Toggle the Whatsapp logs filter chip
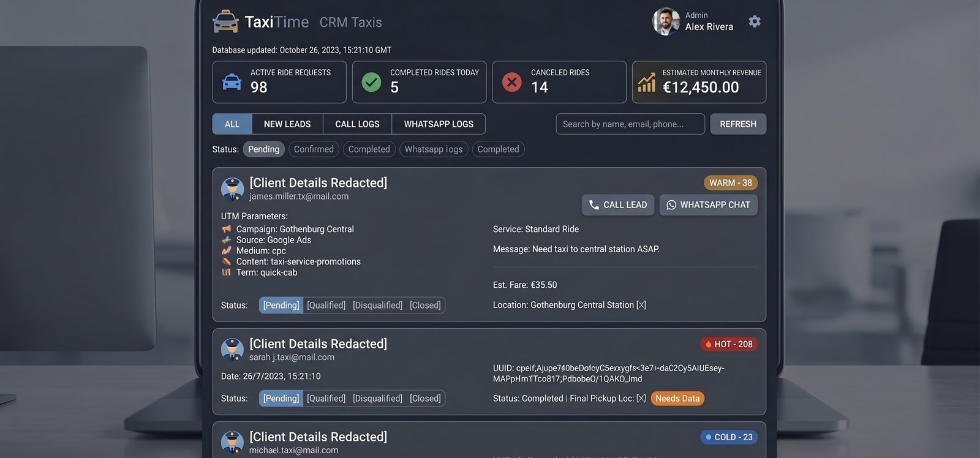 [434, 149]
